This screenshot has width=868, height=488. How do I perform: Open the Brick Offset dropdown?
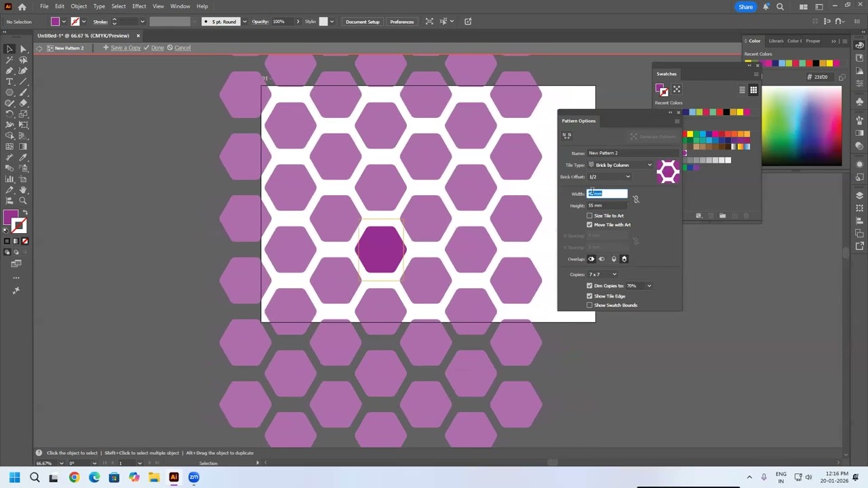(x=609, y=177)
